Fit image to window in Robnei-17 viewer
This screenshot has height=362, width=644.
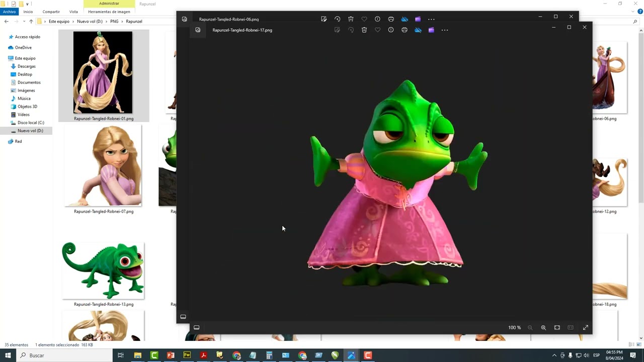pyautogui.click(x=557, y=328)
